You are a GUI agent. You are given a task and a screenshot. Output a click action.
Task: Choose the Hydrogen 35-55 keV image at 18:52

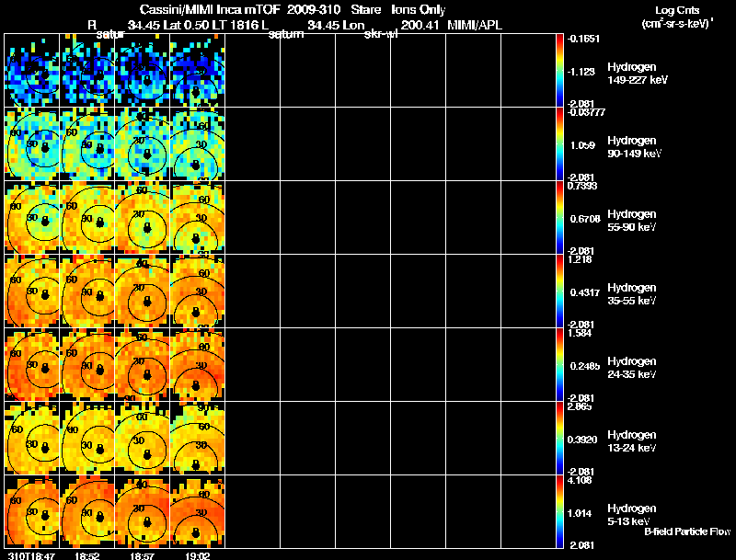pyautogui.click(x=87, y=291)
